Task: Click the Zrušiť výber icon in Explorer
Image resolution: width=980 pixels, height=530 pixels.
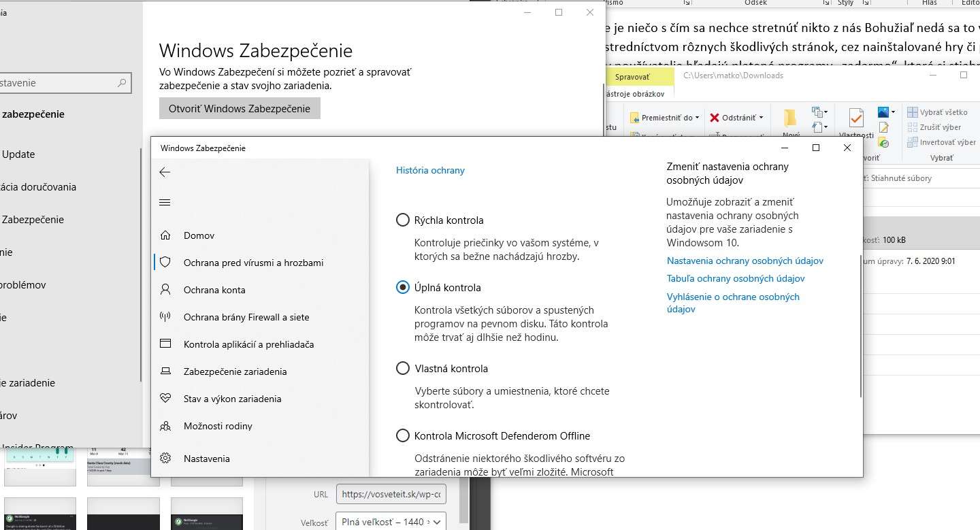Action: click(x=913, y=127)
